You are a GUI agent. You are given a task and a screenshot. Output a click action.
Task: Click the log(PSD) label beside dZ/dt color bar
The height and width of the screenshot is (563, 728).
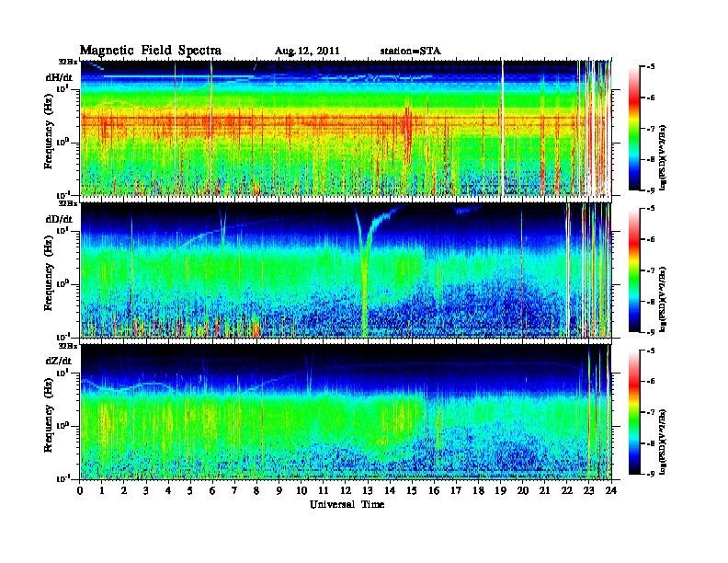pos(664,441)
